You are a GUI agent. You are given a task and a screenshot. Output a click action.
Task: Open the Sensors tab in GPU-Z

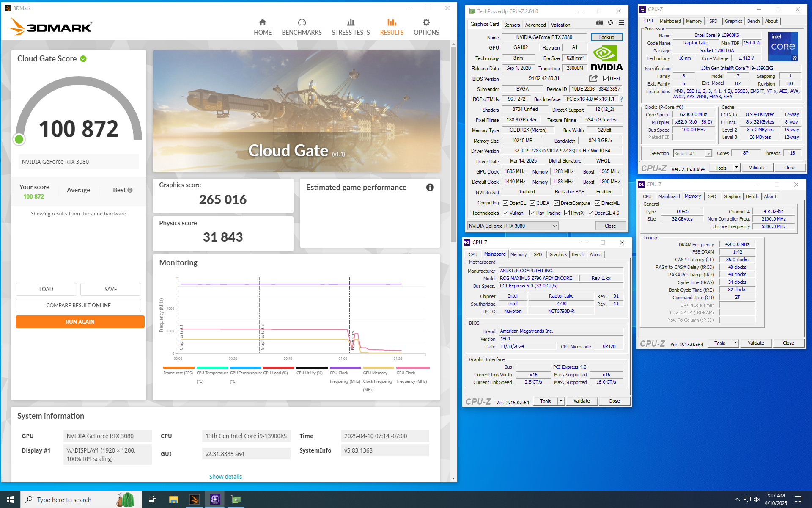[x=512, y=25]
